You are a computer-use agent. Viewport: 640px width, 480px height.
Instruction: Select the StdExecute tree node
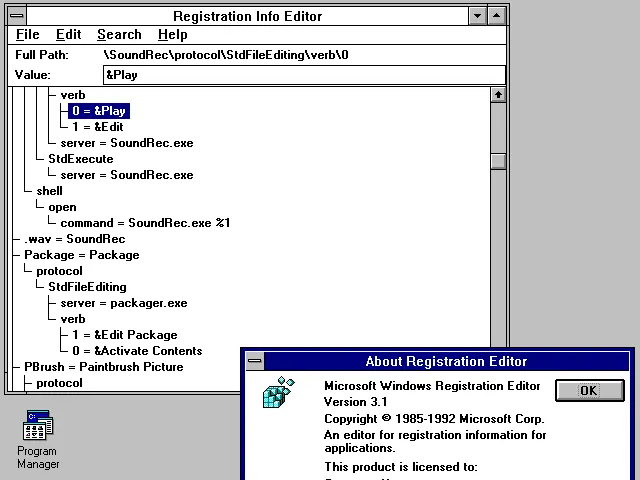pyautogui.click(x=81, y=159)
